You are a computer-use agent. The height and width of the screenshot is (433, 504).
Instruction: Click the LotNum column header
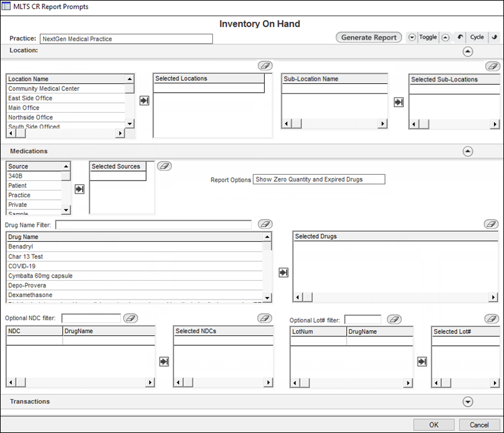319,331
